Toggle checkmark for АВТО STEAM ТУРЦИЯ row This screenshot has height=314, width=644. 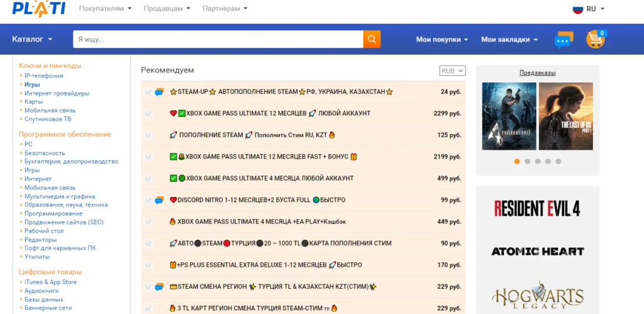pyautogui.click(x=148, y=244)
